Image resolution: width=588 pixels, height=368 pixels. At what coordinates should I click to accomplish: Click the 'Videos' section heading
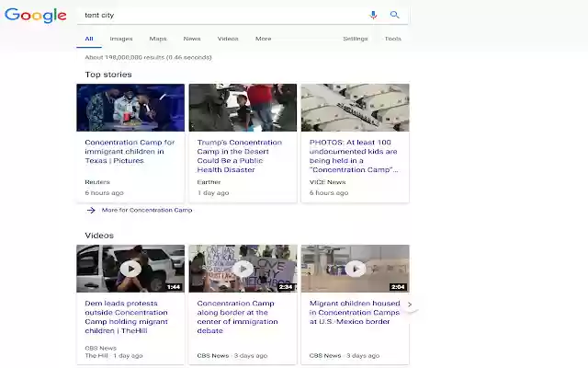(x=99, y=236)
